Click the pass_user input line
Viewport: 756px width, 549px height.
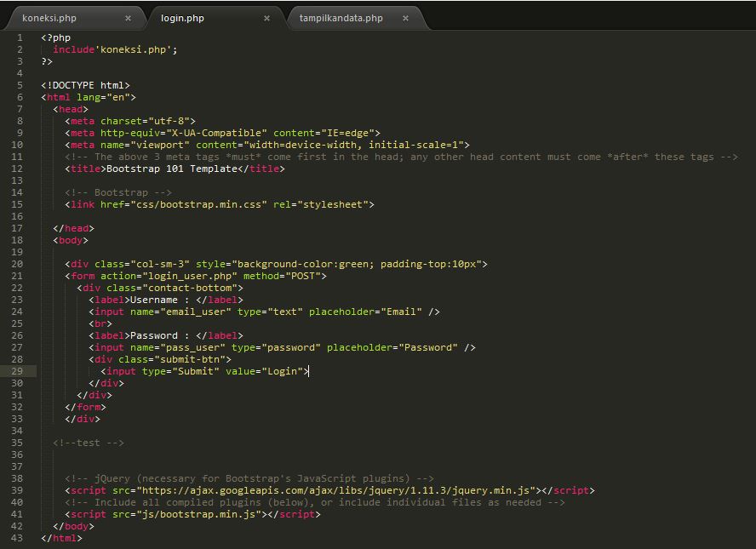pos(282,347)
